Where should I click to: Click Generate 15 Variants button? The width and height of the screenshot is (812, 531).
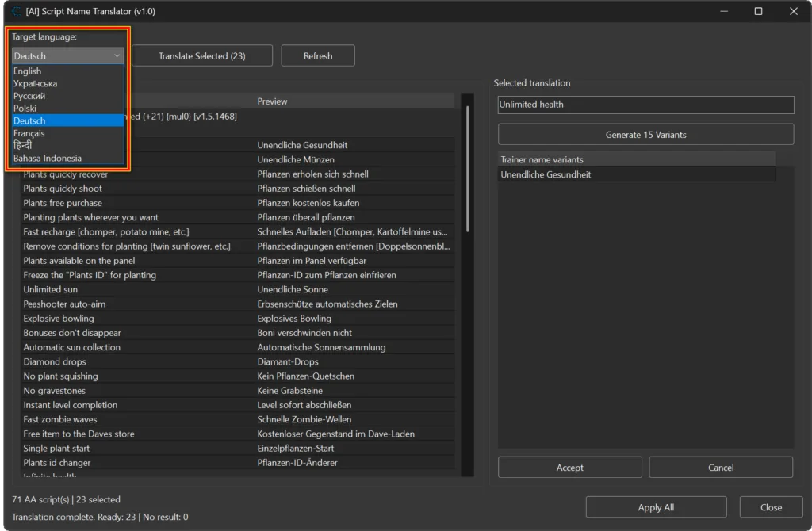point(645,135)
